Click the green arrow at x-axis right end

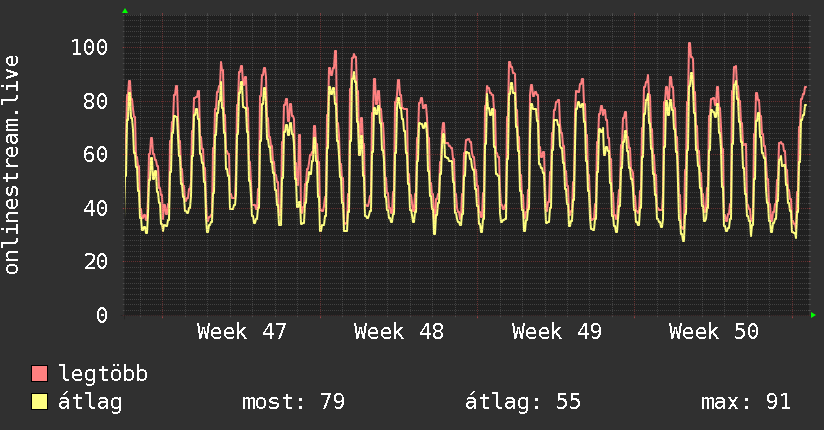(814, 315)
